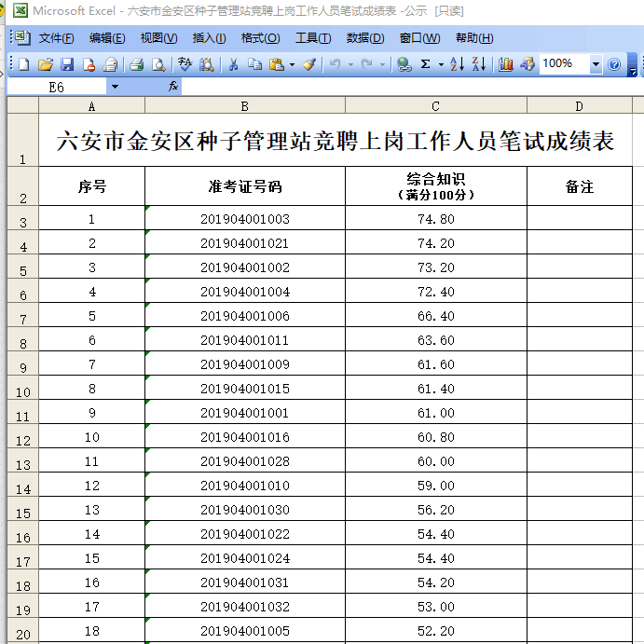Image resolution: width=644 pixels, height=644 pixels.
Task: Select cell with 201904001005
Action: coord(245,630)
